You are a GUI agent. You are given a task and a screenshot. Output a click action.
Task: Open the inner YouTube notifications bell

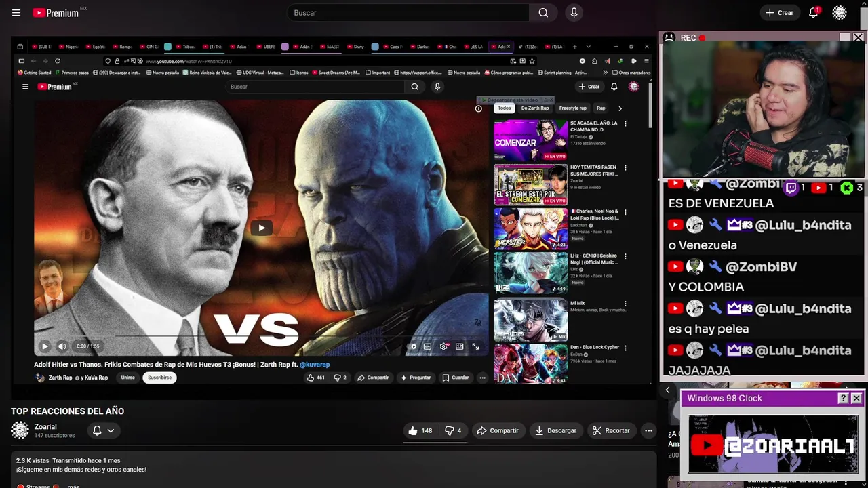coord(614,87)
